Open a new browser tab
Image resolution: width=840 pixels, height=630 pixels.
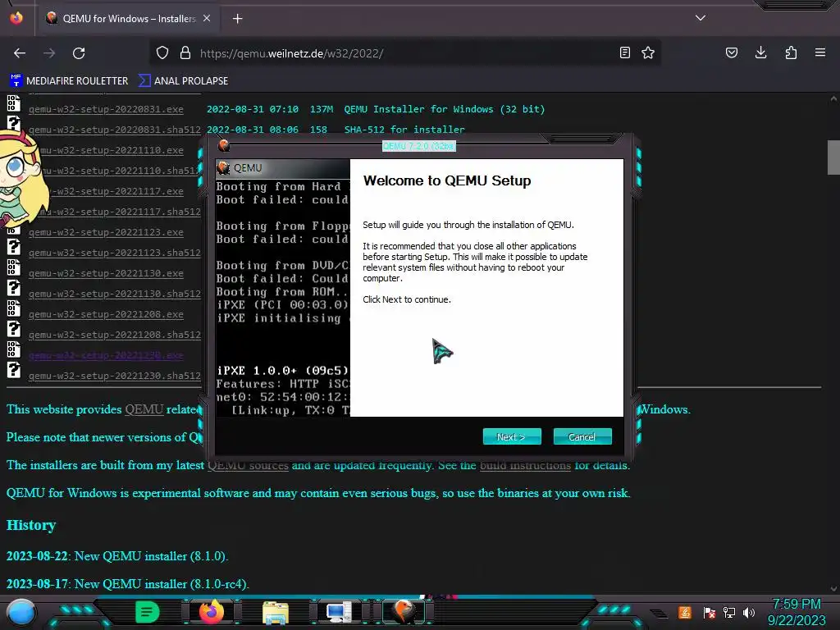coord(237,19)
